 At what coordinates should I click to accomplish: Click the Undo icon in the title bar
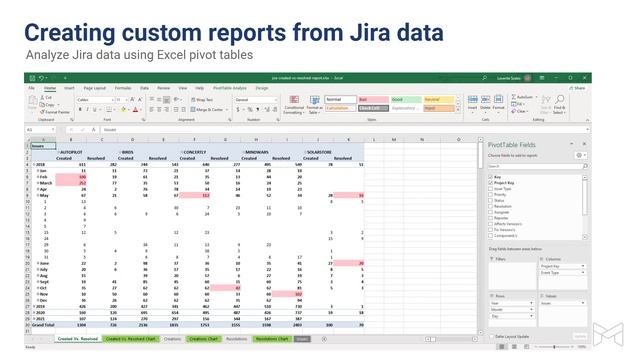tap(41, 78)
